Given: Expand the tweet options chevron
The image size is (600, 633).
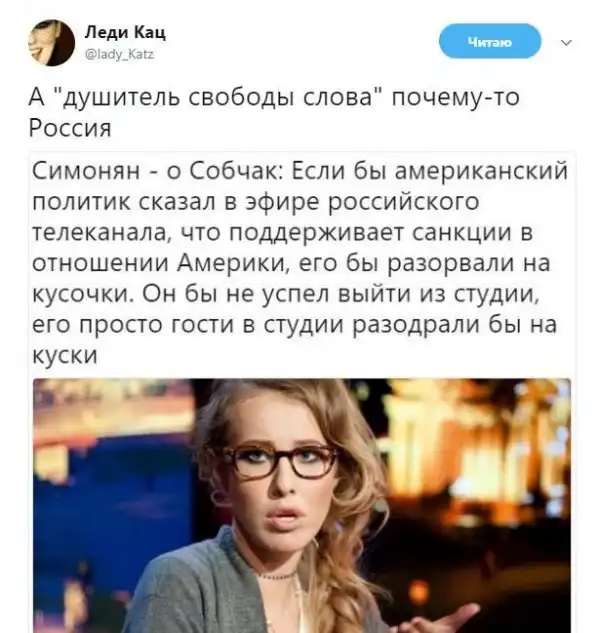Looking at the screenshot, I should point(566,42).
